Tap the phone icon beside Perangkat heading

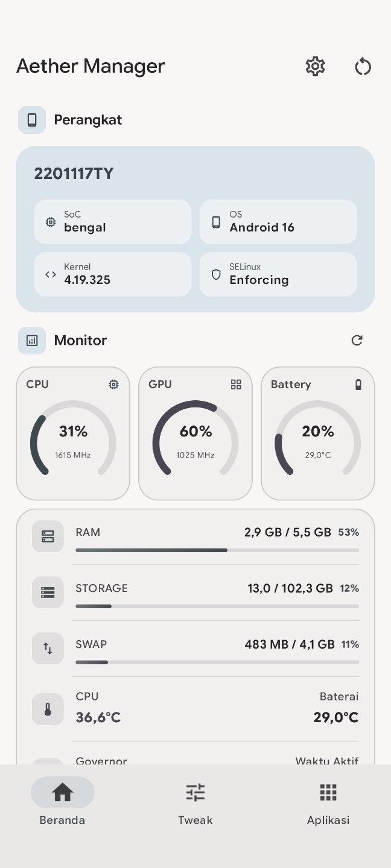[x=32, y=119]
